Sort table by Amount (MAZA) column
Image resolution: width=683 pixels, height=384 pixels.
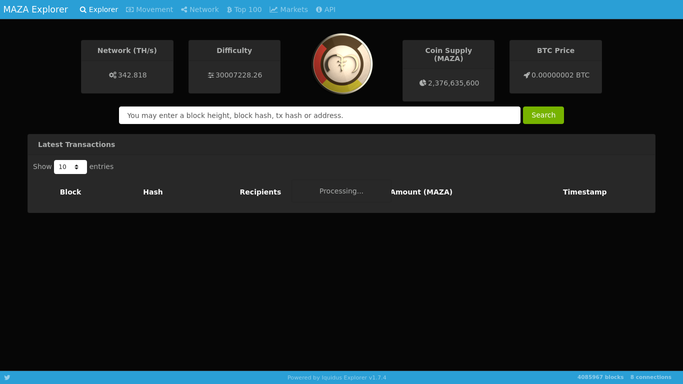click(421, 192)
